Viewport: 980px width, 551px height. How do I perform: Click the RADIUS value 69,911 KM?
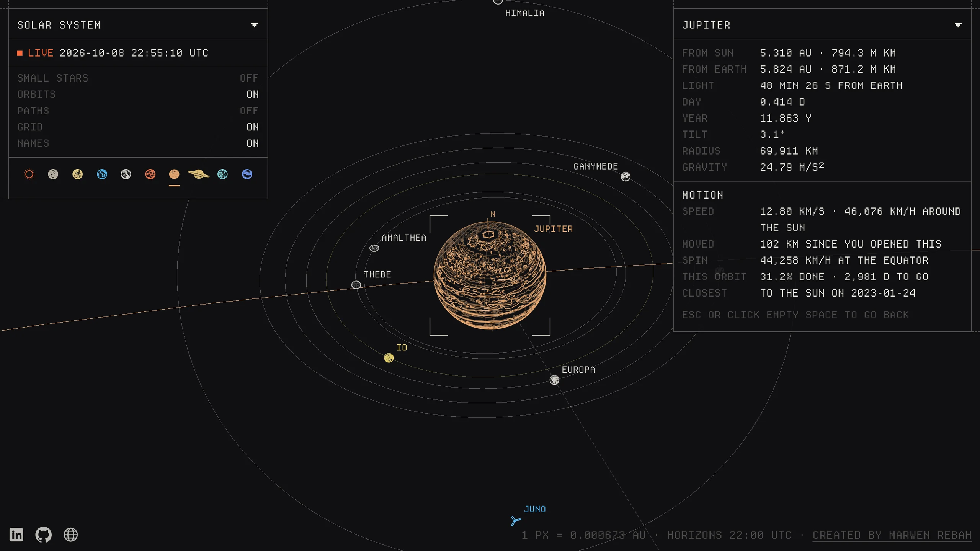point(789,151)
